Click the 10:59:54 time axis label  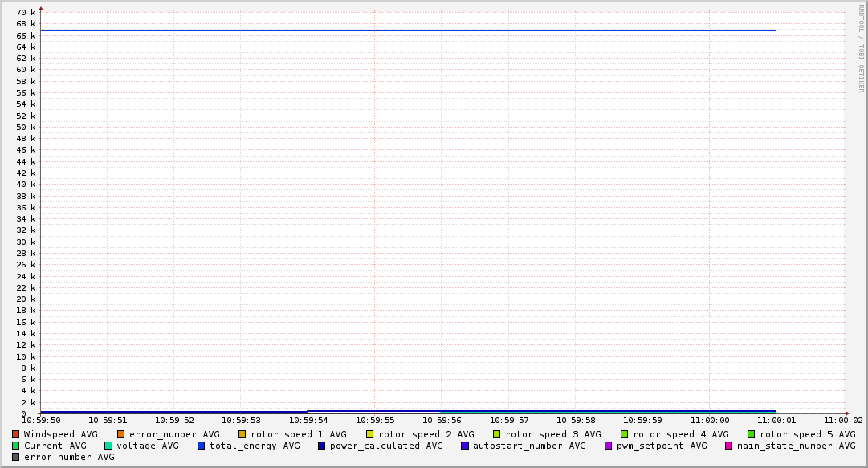click(x=308, y=421)
